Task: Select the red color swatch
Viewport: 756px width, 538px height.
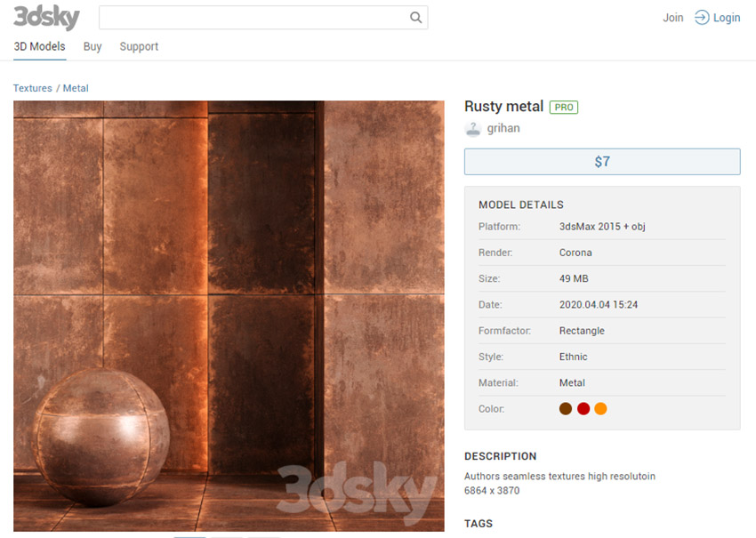Action: [583, 409]
